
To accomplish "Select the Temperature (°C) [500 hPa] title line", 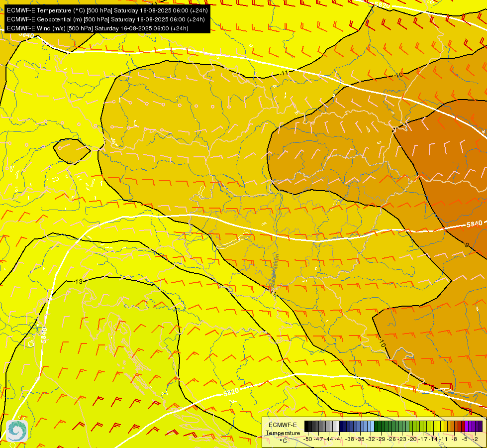I will coord(107,10).
